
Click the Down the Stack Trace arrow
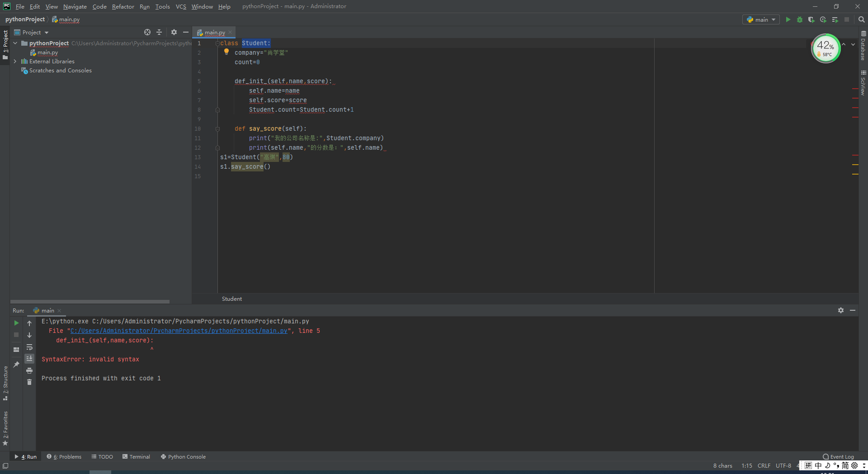click(x=29, y=335)
